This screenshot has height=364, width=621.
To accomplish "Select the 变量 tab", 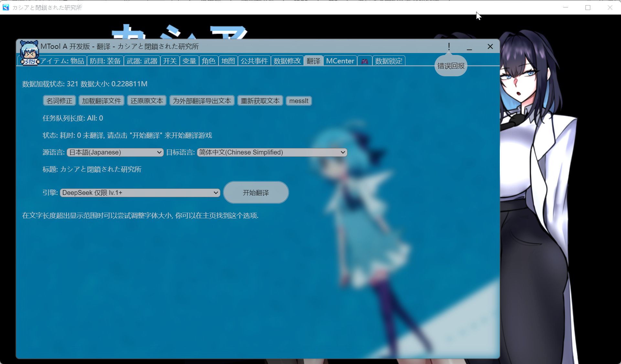I will point(189,61).
